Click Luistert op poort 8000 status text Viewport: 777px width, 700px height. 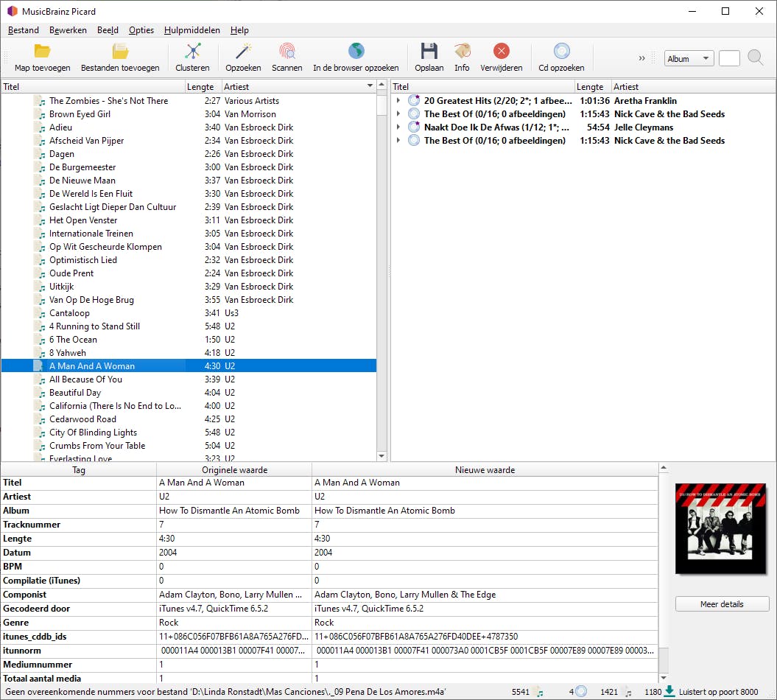point(718,692)
